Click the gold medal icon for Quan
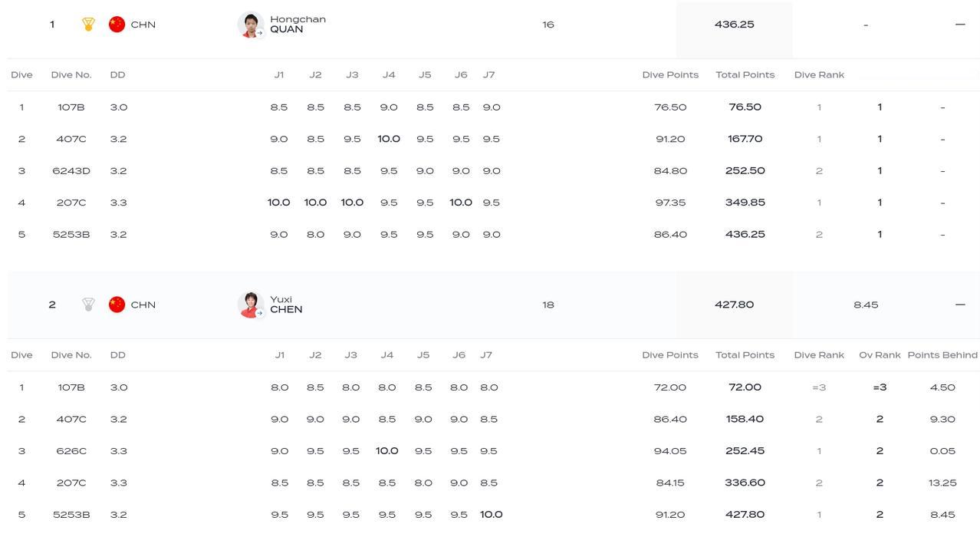This screenshot has height=534, width=980. click(x=88, y=25)
